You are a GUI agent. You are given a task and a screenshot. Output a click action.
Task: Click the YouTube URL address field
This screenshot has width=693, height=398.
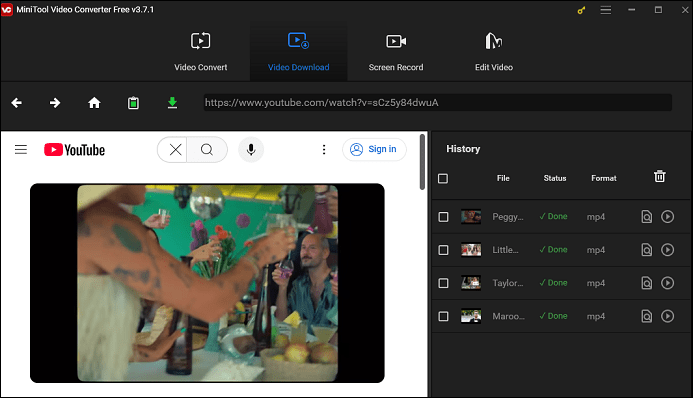point(438,102)
